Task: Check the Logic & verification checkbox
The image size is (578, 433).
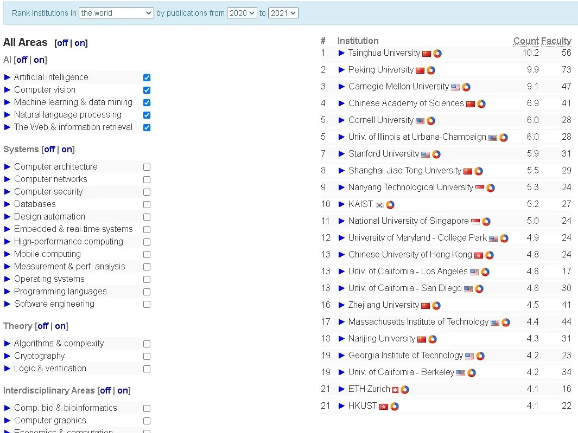Action: point(147,369)
